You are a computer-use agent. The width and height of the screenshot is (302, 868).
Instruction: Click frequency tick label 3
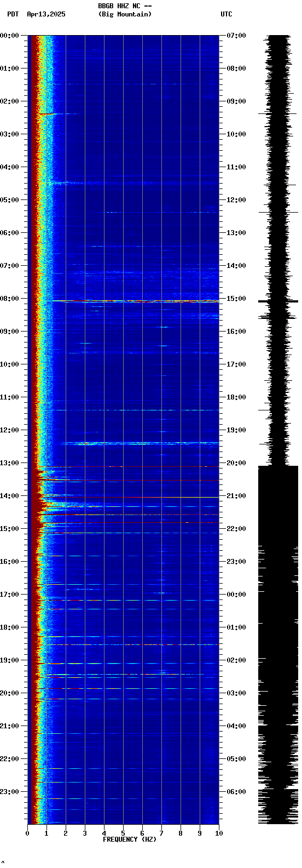point(85,833)
